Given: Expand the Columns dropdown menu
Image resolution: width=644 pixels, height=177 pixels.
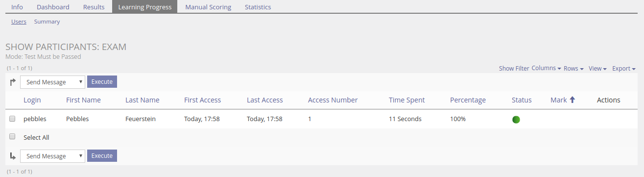Looking at the screenshot, I should click(546, 68).
